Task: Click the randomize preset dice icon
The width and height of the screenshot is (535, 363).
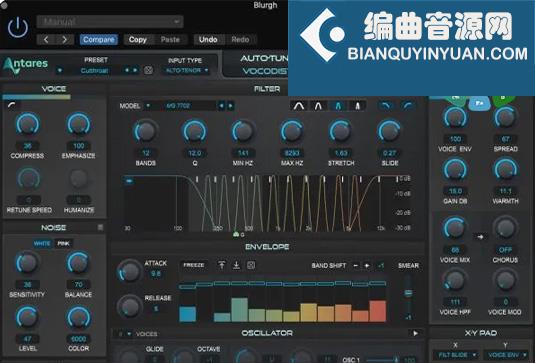Action: tap(148, 70)
